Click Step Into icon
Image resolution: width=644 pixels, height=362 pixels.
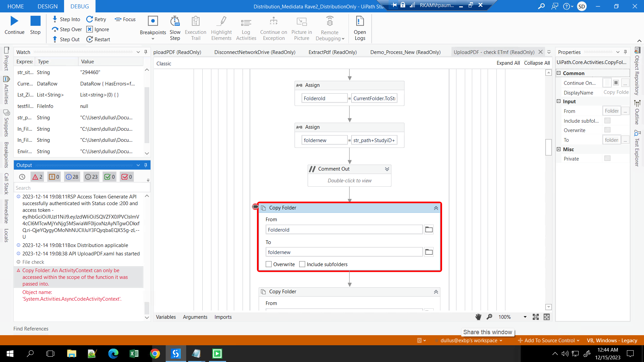point(55,19)
